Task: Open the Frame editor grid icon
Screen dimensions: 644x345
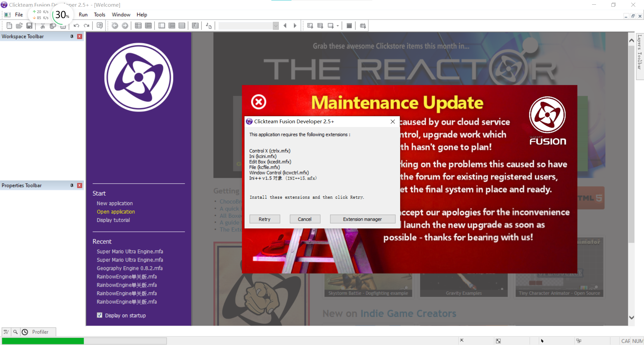Action: tap(148, 26)
